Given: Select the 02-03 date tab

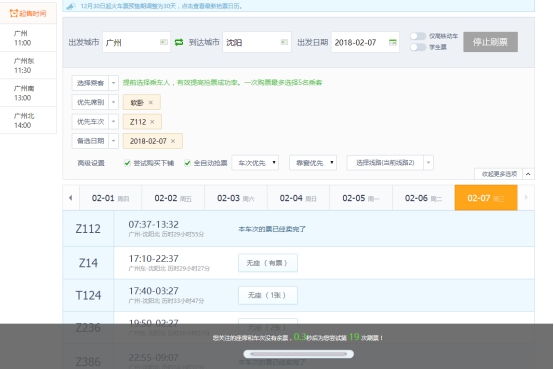Looking at the screenshot, I should point(236,198).
